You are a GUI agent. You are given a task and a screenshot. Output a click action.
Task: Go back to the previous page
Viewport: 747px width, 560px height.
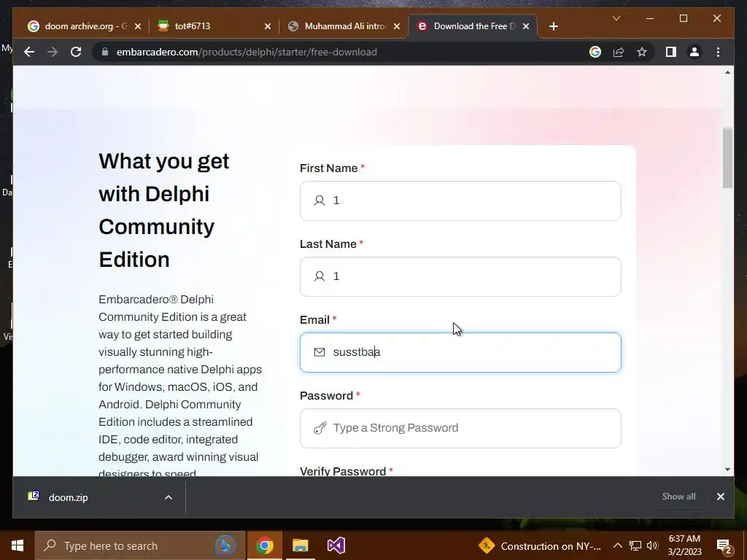coord(29,52)
